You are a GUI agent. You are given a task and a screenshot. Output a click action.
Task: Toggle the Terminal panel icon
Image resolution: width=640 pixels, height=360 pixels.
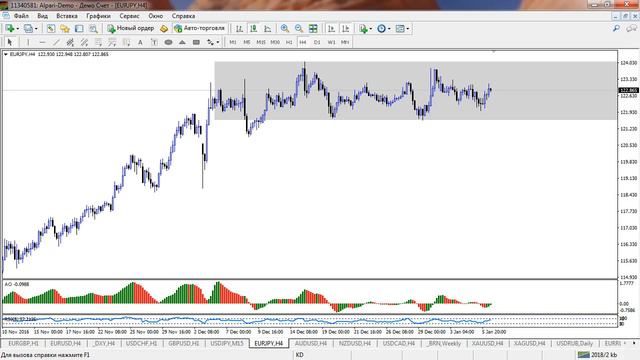tap(93, 29)
